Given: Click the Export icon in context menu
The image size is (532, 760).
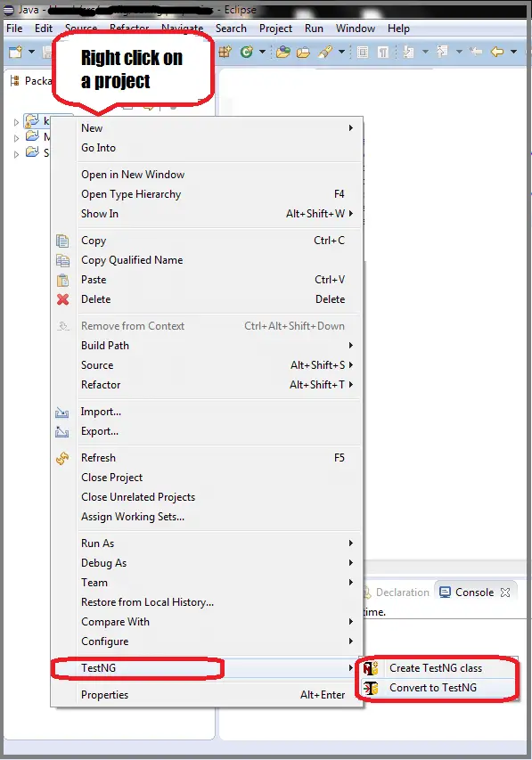Looking at the screenshot, I should point(62,431).
